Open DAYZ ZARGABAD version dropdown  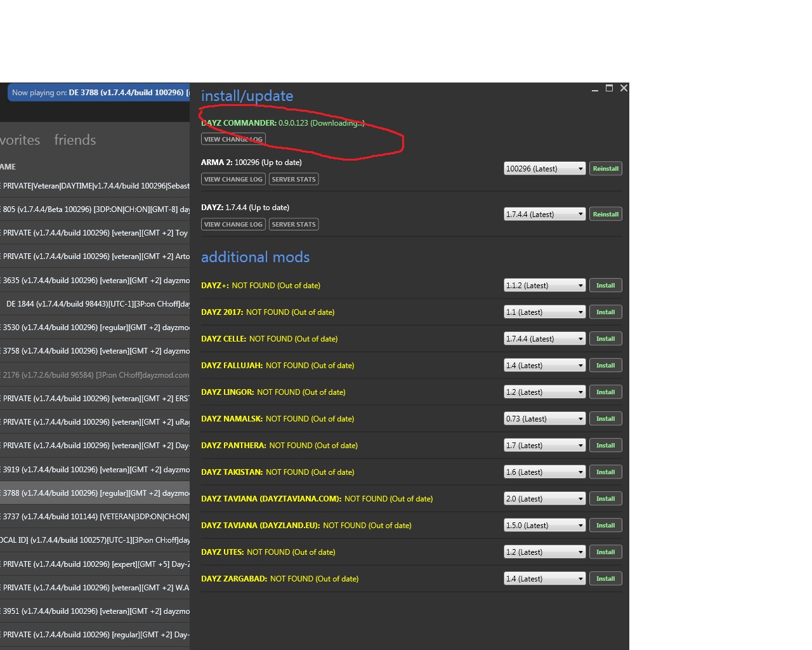coord(545,578)
